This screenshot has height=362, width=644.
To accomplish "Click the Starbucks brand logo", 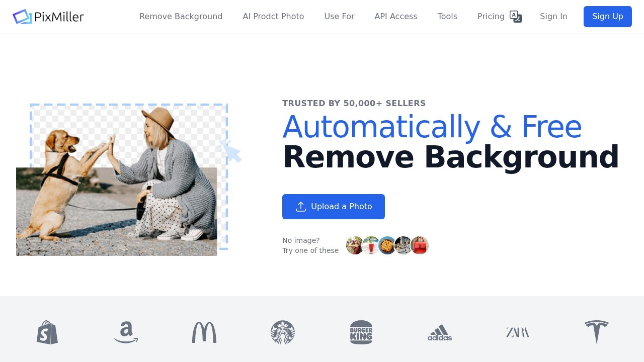I will pos(283,332).
